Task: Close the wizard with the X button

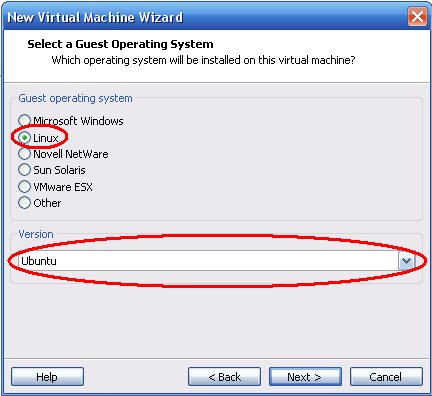Action: point(417,16)
